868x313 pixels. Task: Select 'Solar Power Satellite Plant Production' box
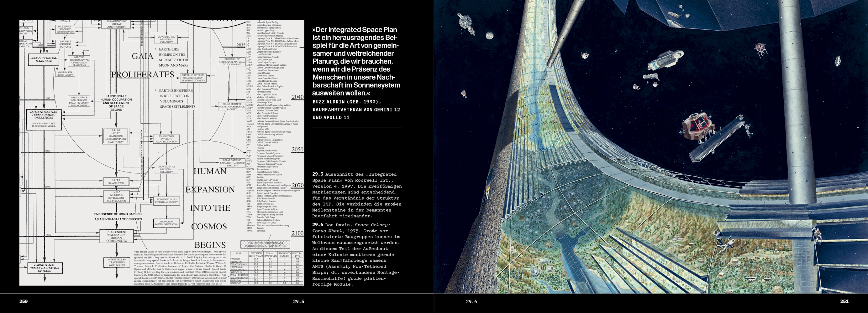(166, 139)
